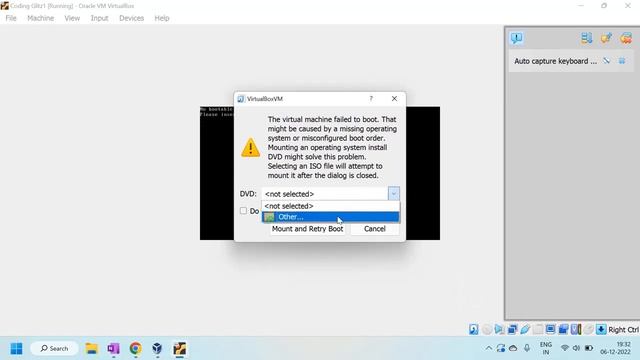Open the File menu
640x360 pixels.
pos(11,18)
